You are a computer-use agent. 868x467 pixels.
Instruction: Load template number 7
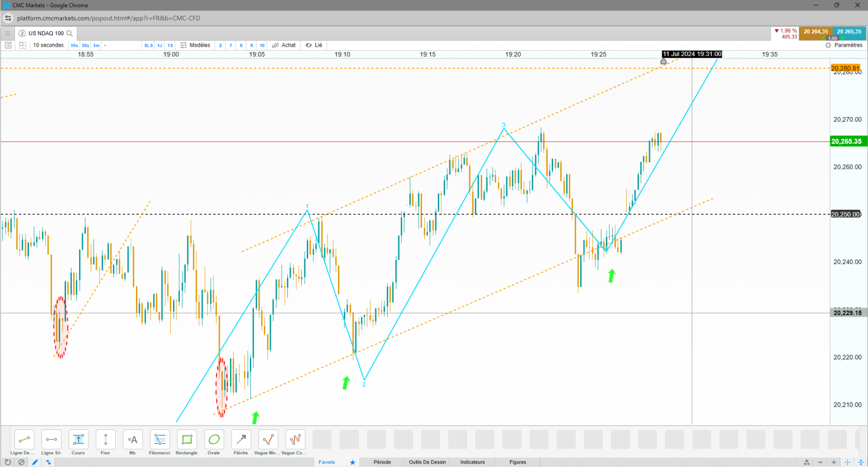point(231,45)
